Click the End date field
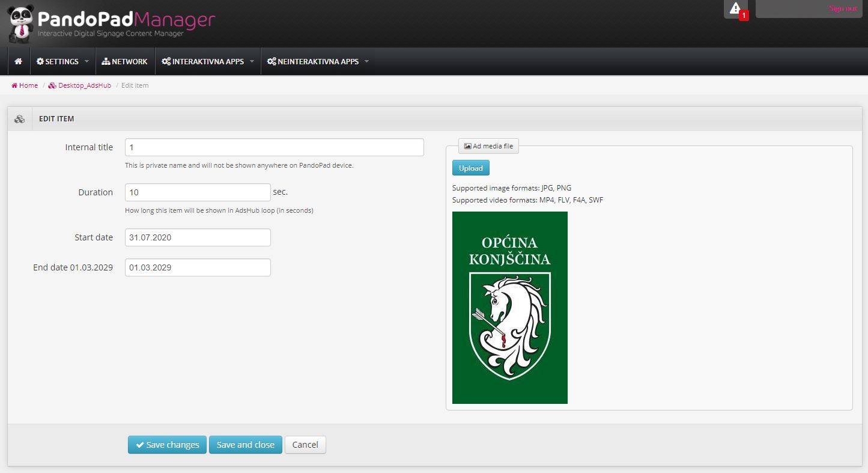The width and height of the screenshot is (868, 473). pyautogui.click(x=198, y=267)
